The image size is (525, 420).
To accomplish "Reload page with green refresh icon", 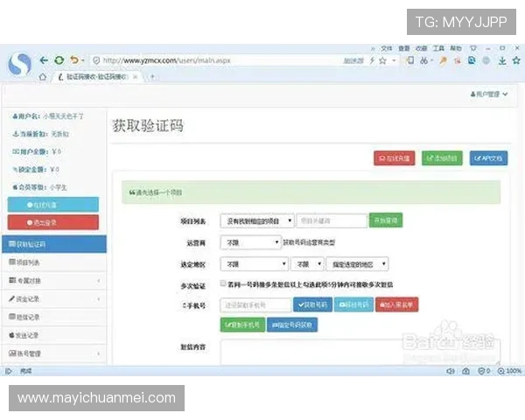I will pyautogui.click(x=59, y=60).
